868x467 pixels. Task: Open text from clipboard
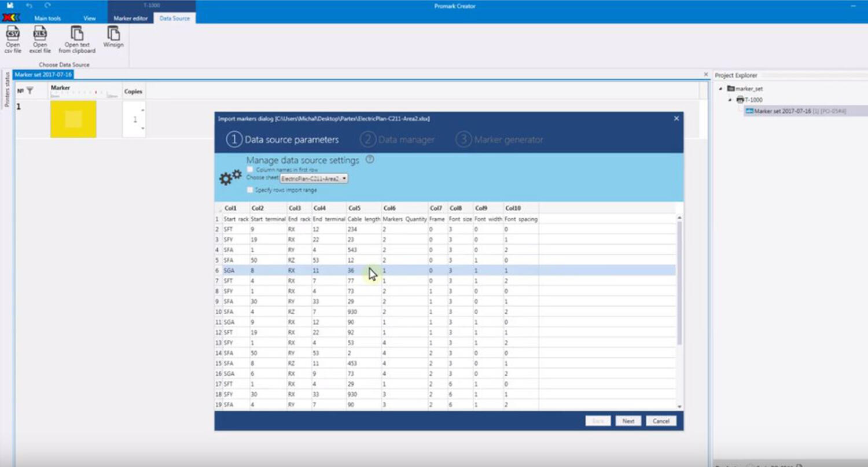point(77,39)
